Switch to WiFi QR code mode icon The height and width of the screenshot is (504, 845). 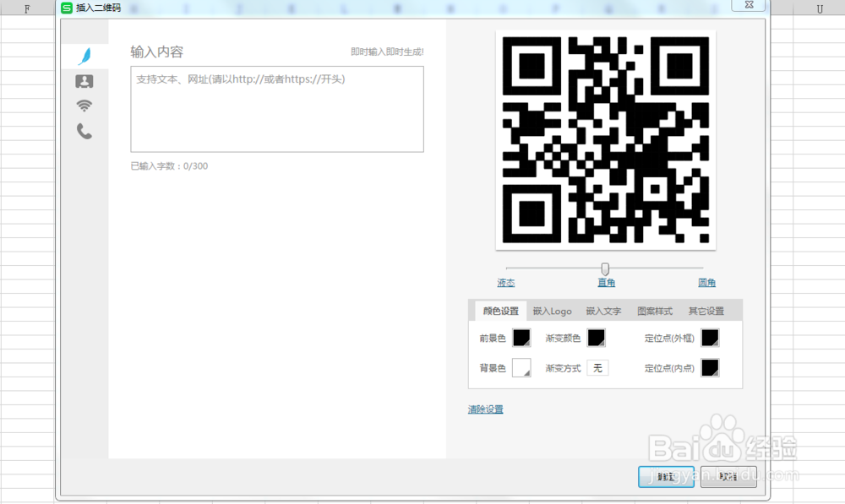pyautogui.click(x=84, y=106)
